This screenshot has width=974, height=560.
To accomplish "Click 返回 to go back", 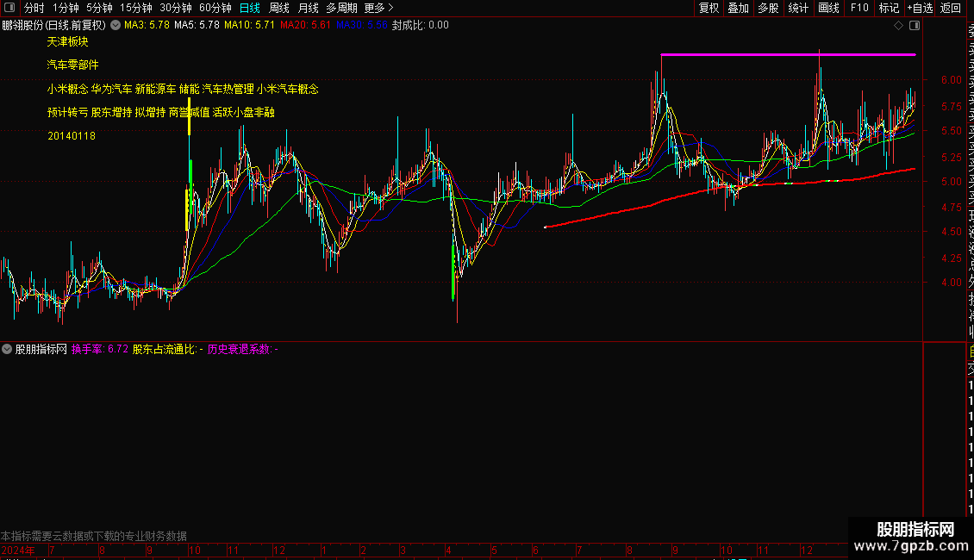I will [x=951, y=8].
